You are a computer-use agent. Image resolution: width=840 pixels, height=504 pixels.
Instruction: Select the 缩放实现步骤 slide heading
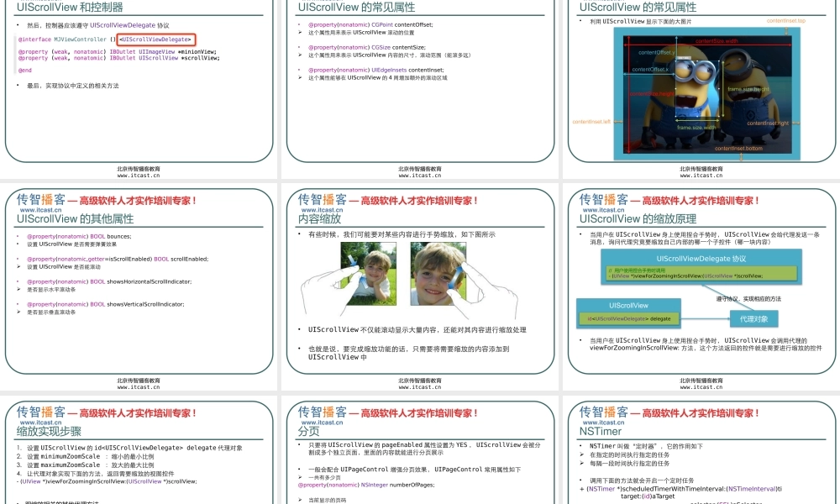[x=49, y=431]
